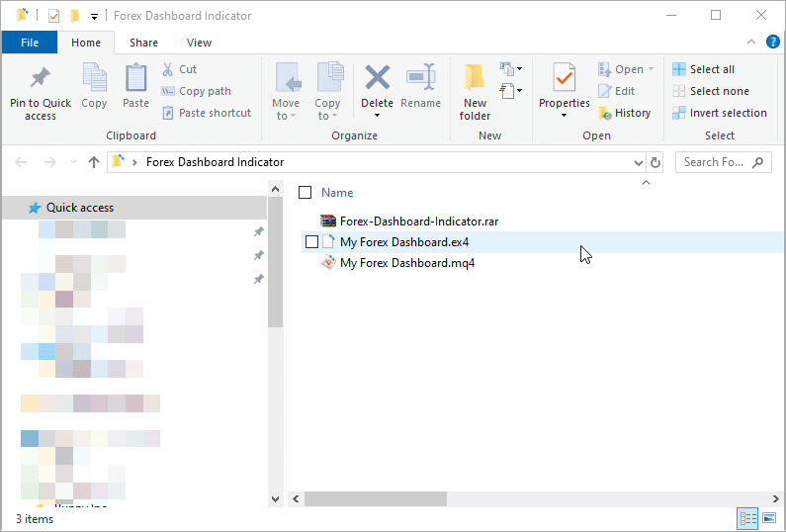Image resolution: width=786 pixels, height=532 pixels.
Task: Click the breadcrumb chevron in address bar
Action: (134, 162)
